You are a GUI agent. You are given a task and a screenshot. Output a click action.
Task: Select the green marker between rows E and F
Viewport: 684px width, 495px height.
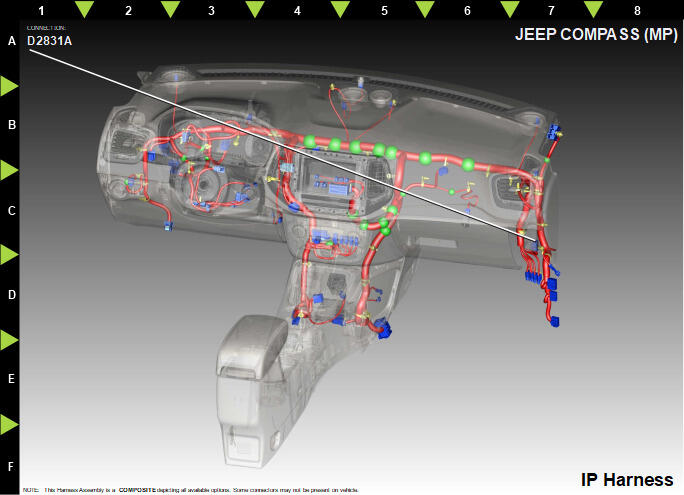pos(10,425)
